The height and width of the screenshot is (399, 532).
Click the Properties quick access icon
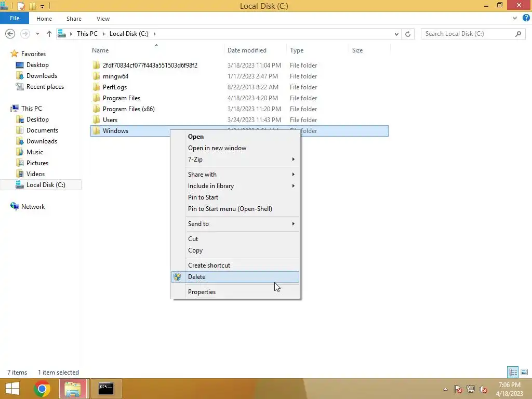[x=21, y=6]
